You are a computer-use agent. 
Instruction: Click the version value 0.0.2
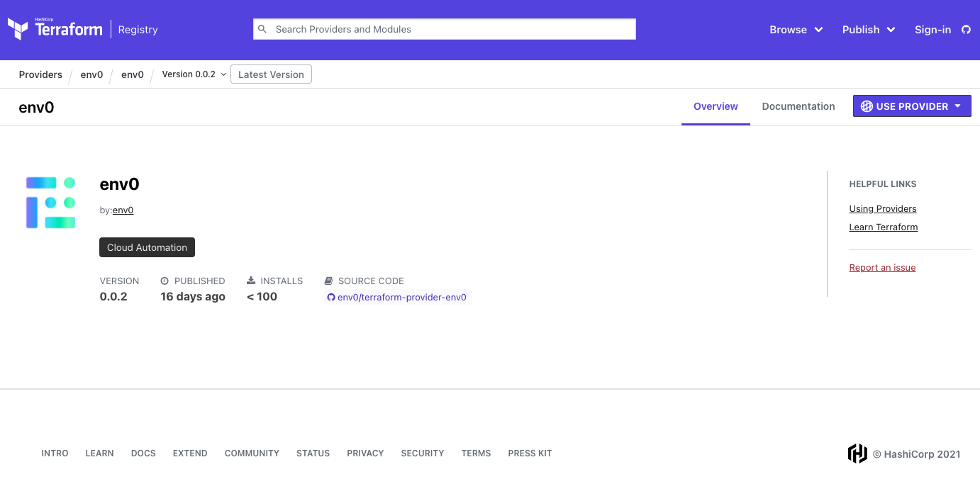113,297
